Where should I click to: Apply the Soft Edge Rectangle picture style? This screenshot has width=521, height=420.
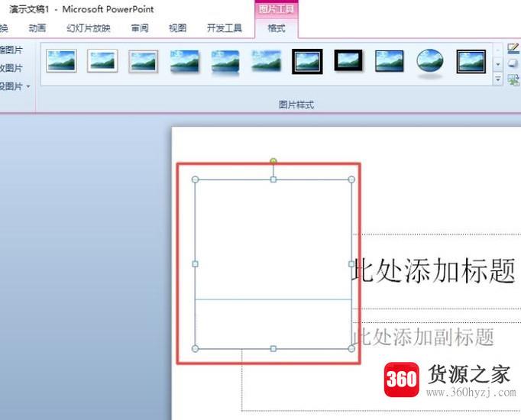coord(267,61)
